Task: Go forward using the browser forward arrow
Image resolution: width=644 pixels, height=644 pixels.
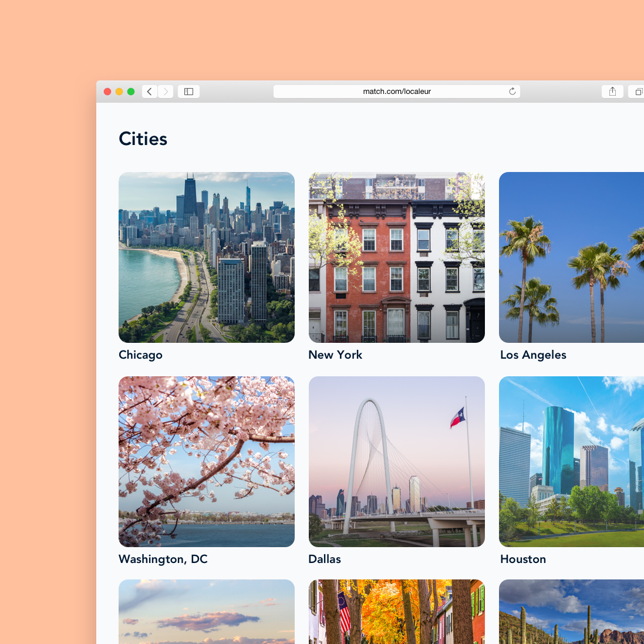Action: [x=166, y=92]
